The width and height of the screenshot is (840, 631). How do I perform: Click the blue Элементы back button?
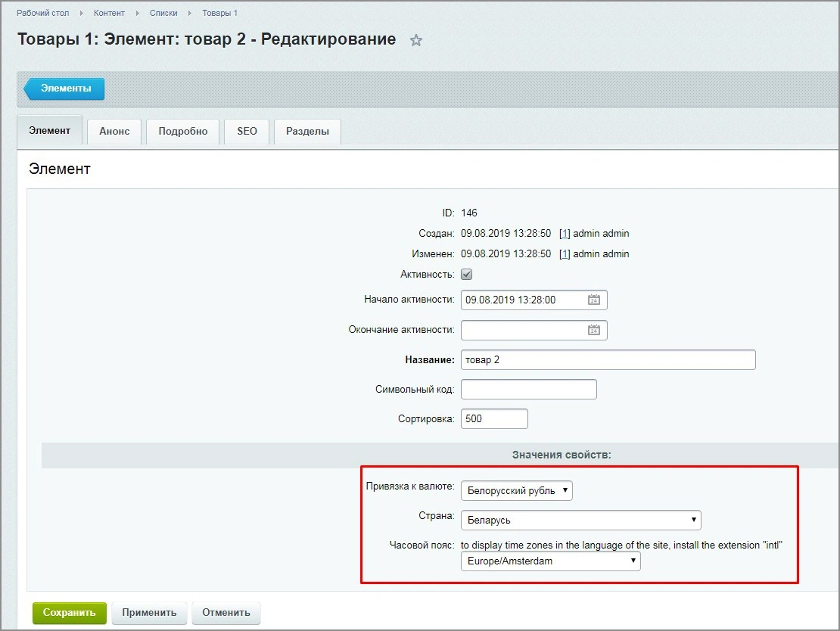tap(64, 89)
